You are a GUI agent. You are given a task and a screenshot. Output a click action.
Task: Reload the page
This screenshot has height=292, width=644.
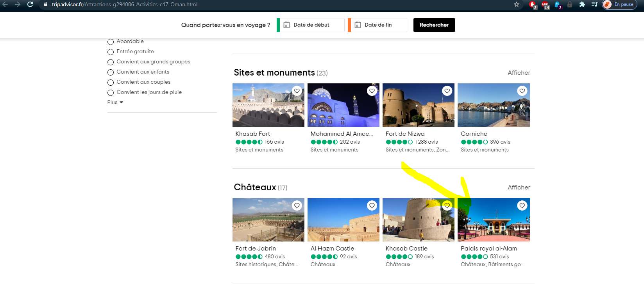30,5
